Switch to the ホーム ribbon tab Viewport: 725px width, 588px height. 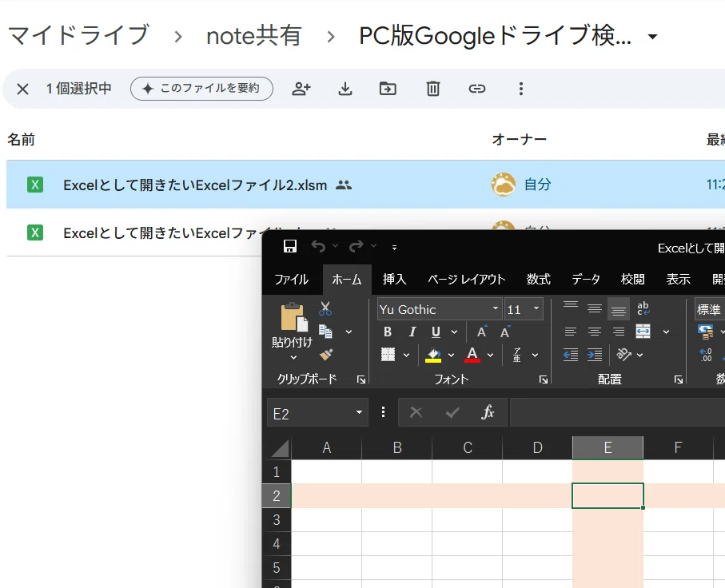[347, 279]
